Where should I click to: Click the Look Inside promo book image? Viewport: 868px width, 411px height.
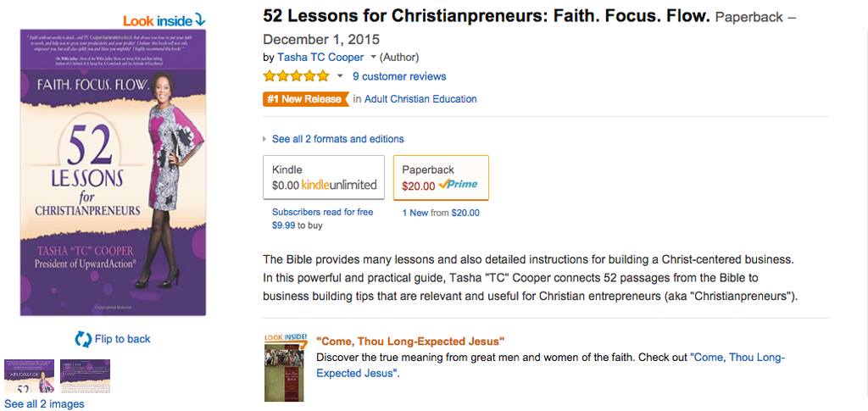[x=284, y=367]
